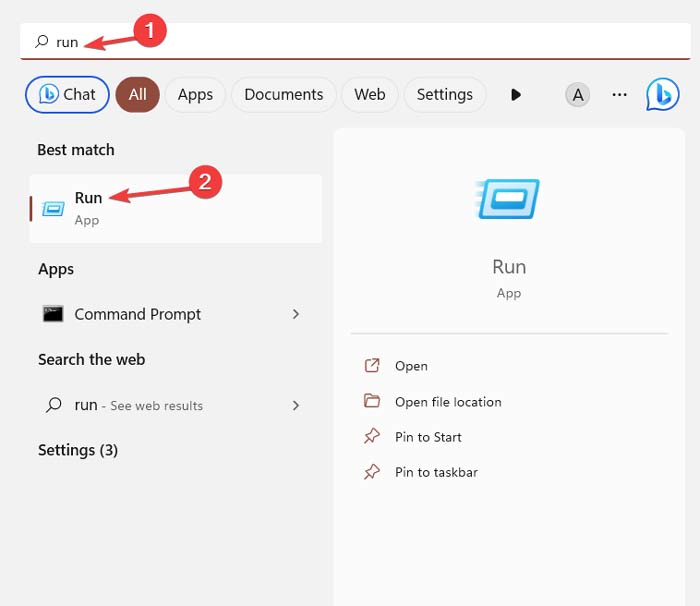The width and height of the screenshot is (700, 606).
Task: Click the web search magnifier icon beside run
Action: (x=53, y=405)
